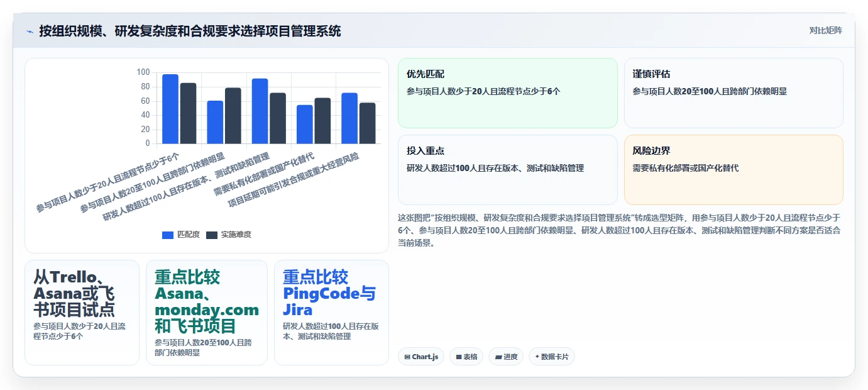Screen dimensions: 868x390
Task: Open the 重点比较PingCode与Jira card
Action: [x=331, y=312]
